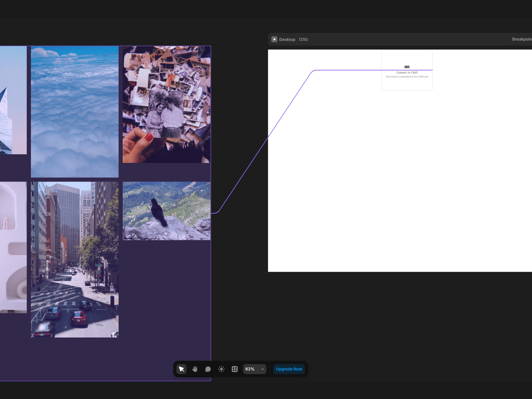
Task: Activate the hand pan tool
Action: pyautogui.click(x=195, y=369)
